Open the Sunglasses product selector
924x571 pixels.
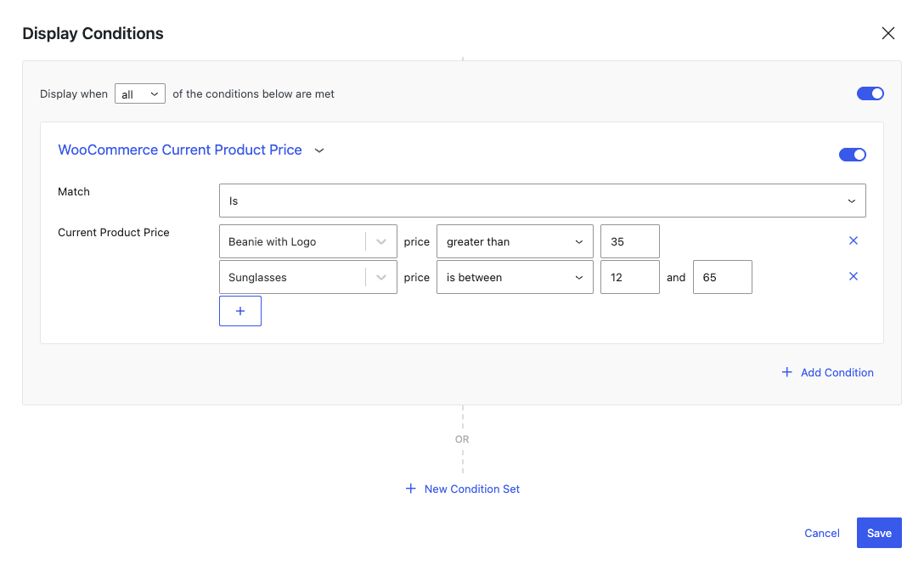[307, 277]
